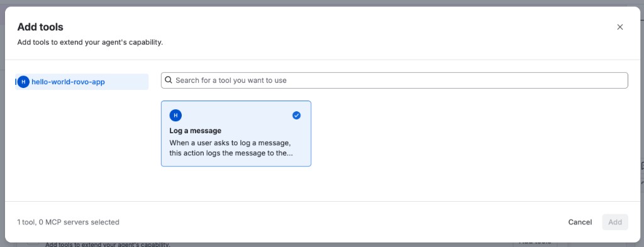Focus the tool search field
The width and height of the screenshot is (644, 247).
tap(394, 80)
